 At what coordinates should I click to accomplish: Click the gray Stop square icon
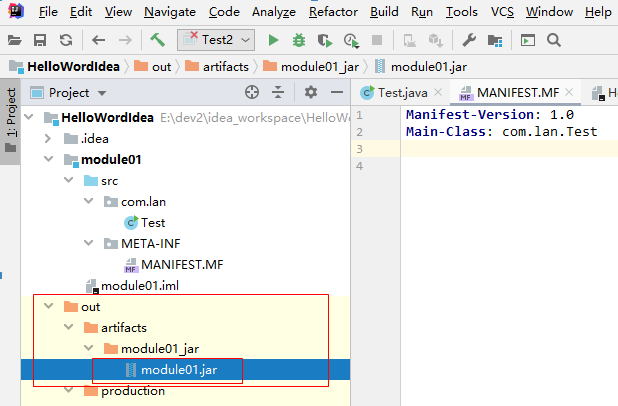point(377,40)
